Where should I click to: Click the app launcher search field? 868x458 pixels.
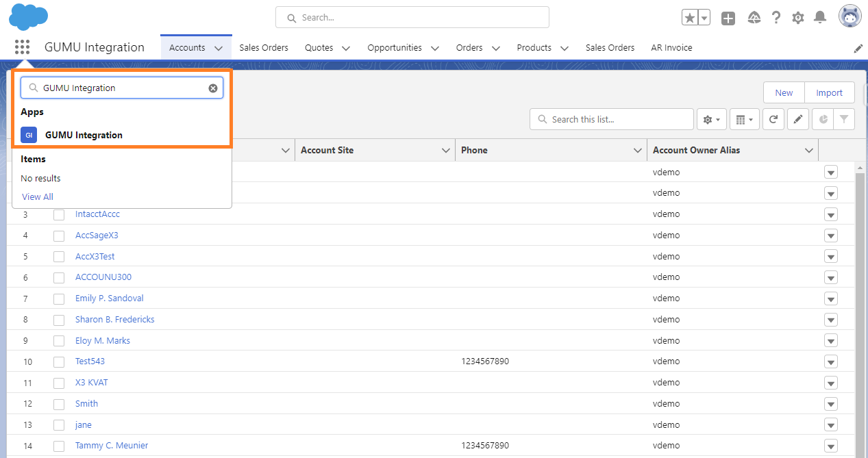pos(122,88)
